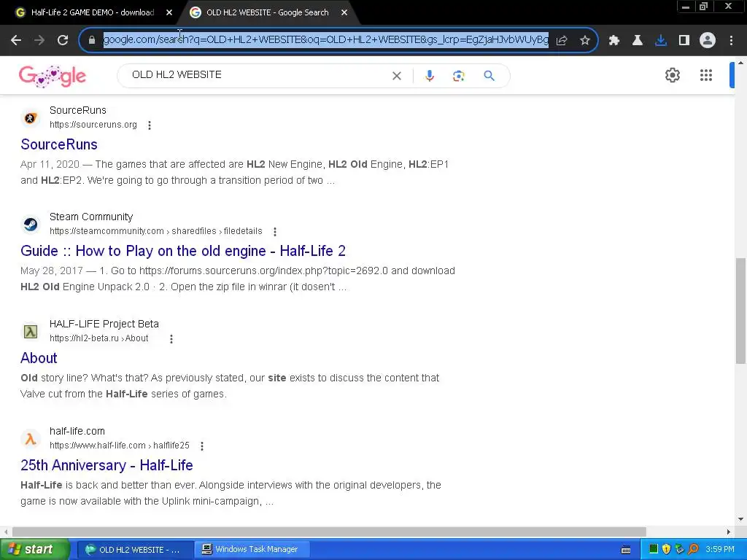Click the padlock site info icon

click(x=92, y=40)
